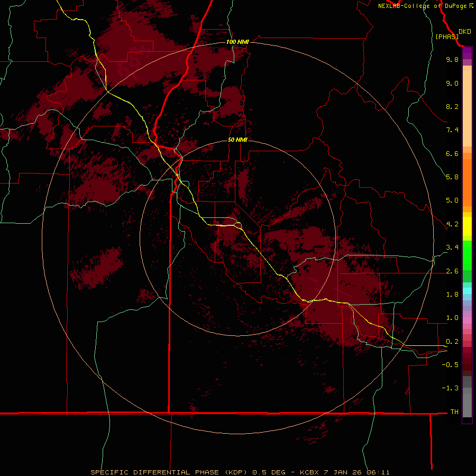Click the TH threshold label on legend
This screenshot has width=476, height=476.
[454, 412]
